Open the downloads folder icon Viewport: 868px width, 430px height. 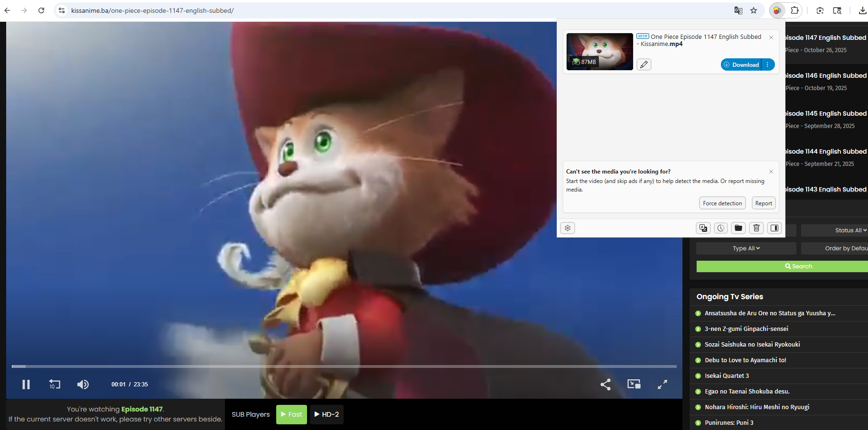click(738, 228)
